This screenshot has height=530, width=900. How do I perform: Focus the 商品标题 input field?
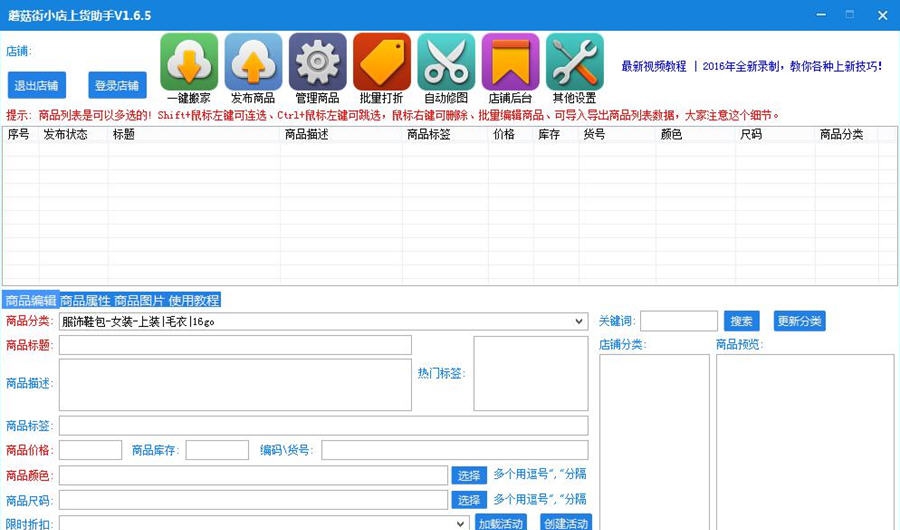click(x=235, y=345)
